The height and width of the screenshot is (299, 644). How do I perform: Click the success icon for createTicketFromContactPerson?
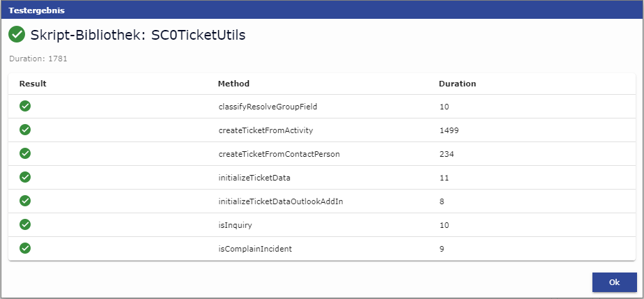pos(25,154)
